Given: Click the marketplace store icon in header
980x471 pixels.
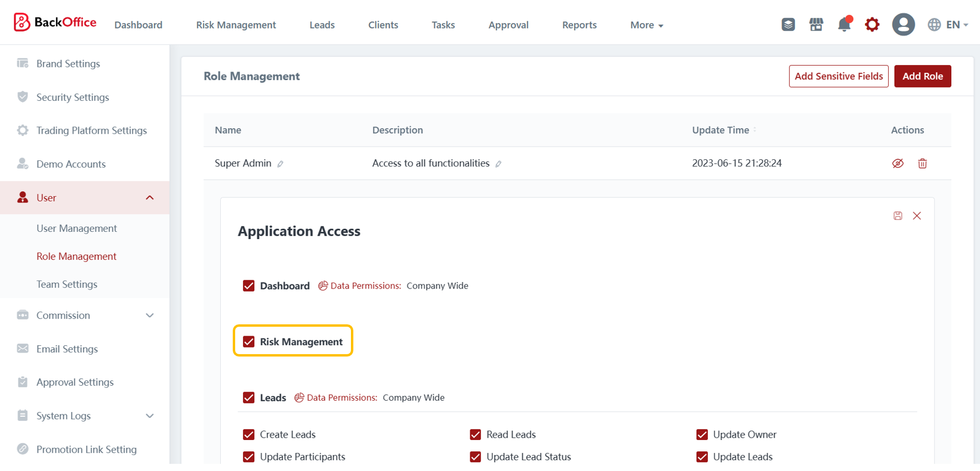Looking at the screenshot, I should 816,24.
